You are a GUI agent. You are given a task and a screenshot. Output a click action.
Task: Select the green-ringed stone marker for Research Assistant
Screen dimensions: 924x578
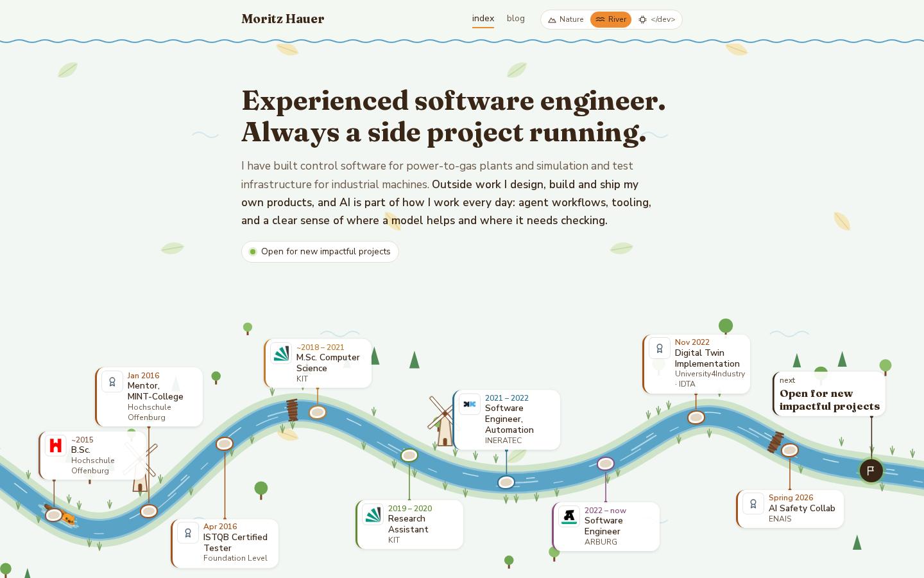[x=409, y=455]
